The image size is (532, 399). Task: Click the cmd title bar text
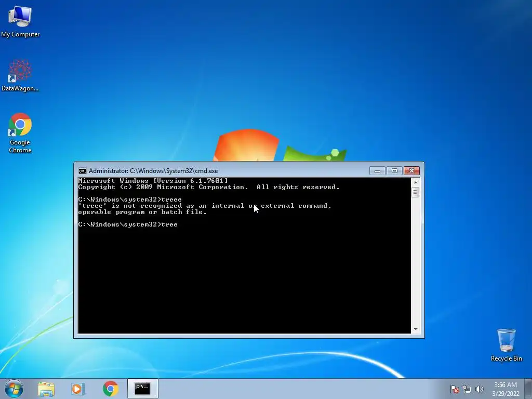tap(153, 170)
